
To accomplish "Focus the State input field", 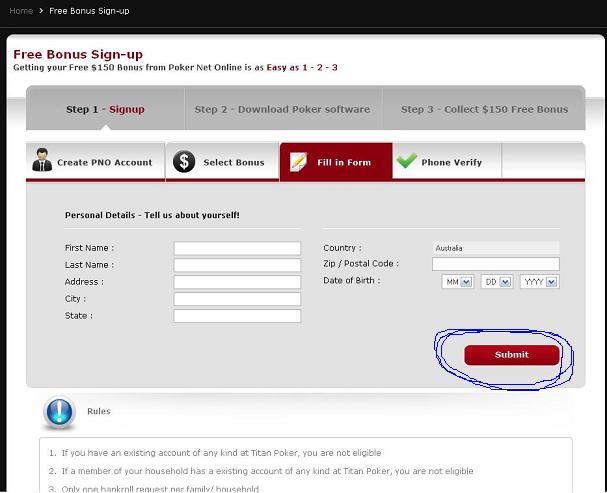I will click(237, 316).
